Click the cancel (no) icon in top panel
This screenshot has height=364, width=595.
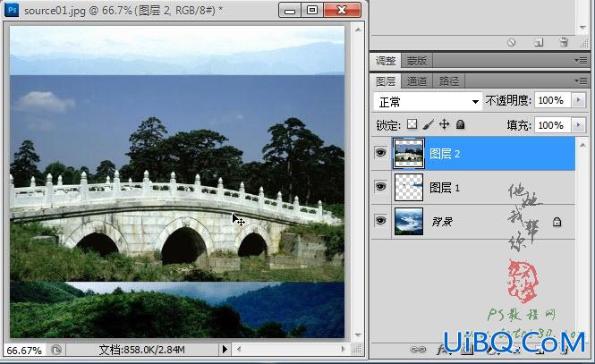point(512,42)
